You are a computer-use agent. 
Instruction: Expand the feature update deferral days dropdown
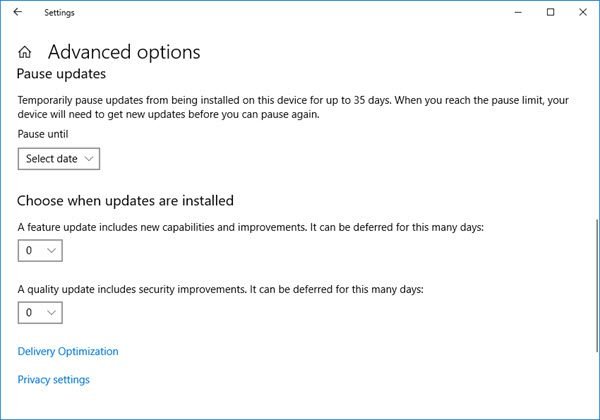[x=40, y=251]
